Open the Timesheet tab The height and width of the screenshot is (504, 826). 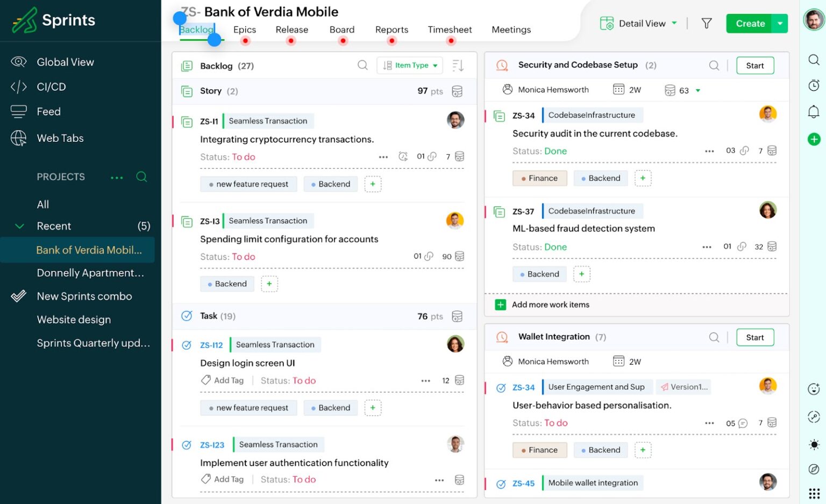(450, 30)
